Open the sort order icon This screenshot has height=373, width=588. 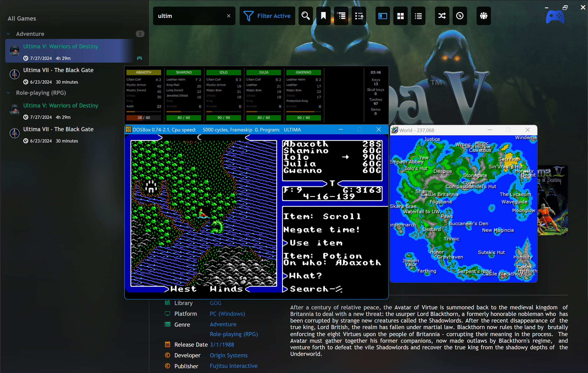359,16
